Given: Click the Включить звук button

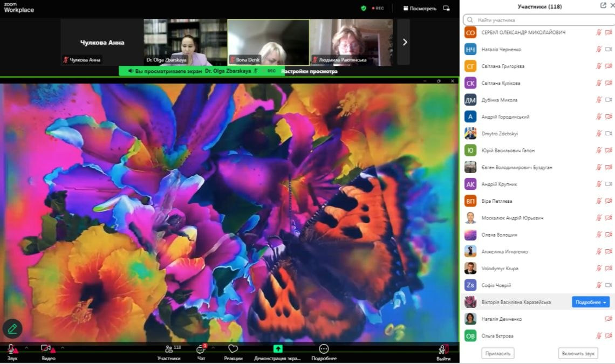Looking at the screenshot, I should tap(578, 353).
